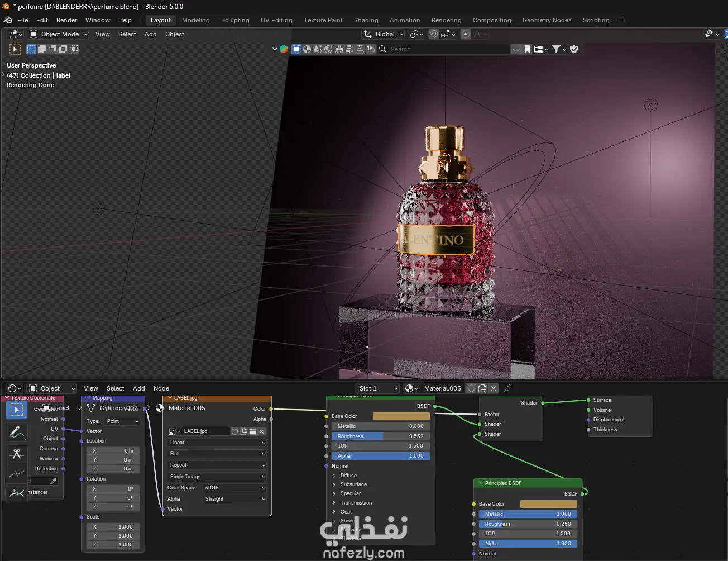Image resolution: width=728 pixels, height=561 pixels.
Task: Click the Cylinder.002 mesh breadcrumb icon
Action: coord(91,408)
